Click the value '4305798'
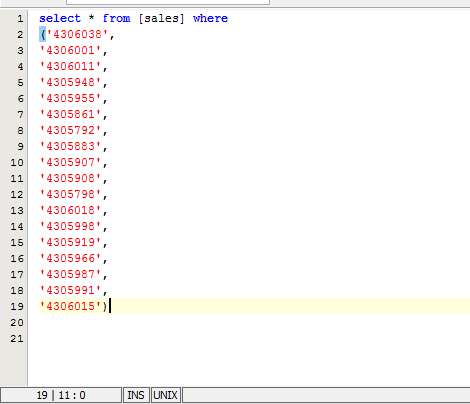Viewport: 470px width, 404px height. [70, 194]
